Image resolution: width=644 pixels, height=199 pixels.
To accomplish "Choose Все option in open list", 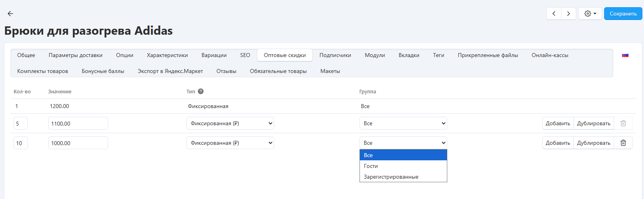I will pyautogui.click(x=403, y=155).
